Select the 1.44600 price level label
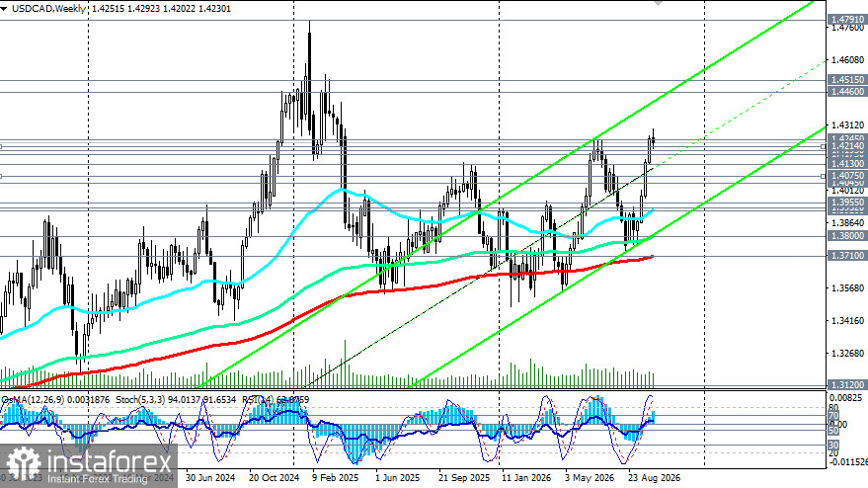The height and width of the screenshot is (488, 868). tap(847, 92)
